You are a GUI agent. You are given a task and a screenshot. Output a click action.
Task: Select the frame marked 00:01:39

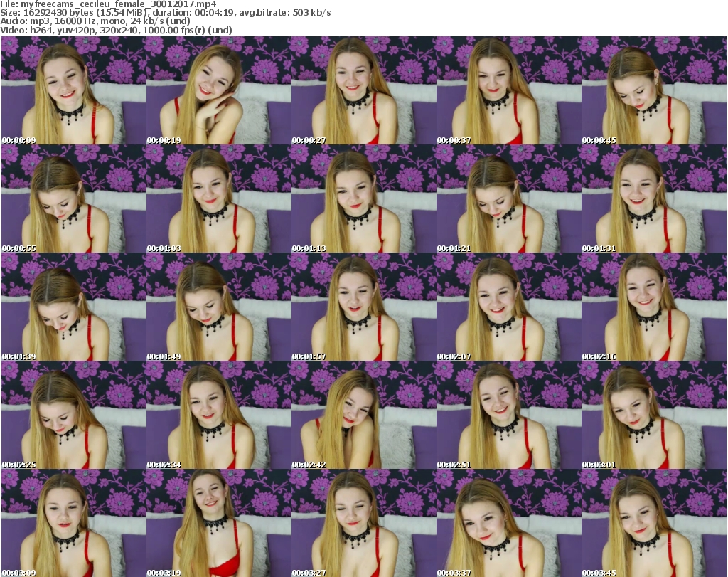(x=73, y=307)
